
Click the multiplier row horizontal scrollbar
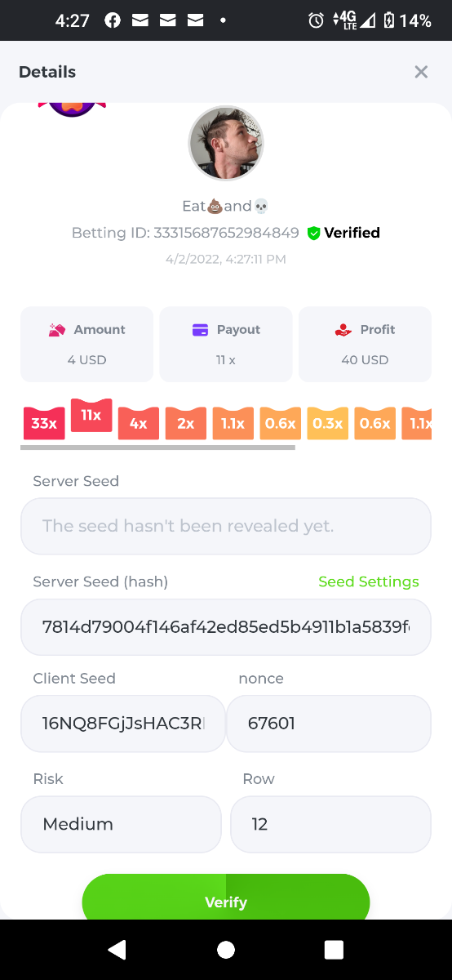pos(157,448)
